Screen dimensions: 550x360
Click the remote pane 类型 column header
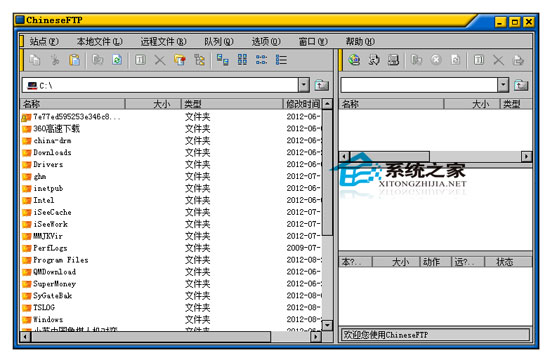pyautogui.click(x=516, y=104)
